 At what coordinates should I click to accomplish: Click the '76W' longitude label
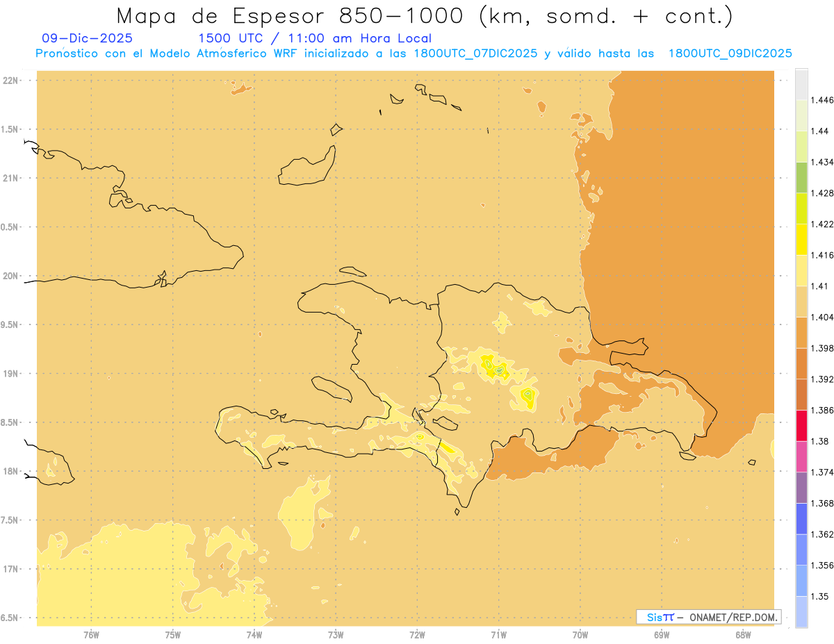pyautogui.click(x=91, y=635)
